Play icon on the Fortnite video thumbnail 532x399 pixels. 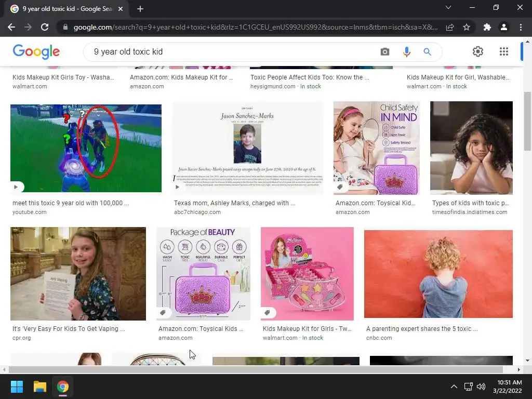[16, 187]
